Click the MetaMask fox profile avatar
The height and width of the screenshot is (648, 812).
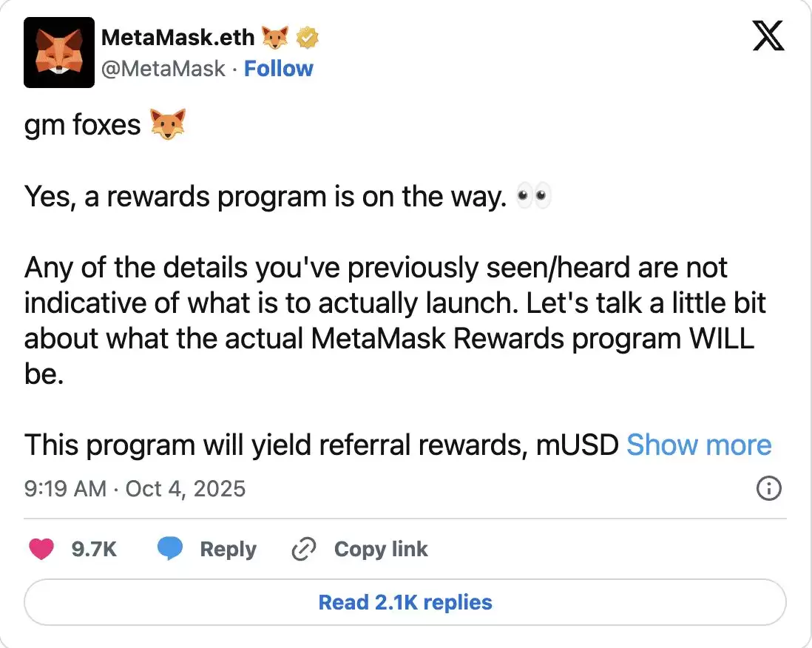pyautogui.click(x=59, y=51)
